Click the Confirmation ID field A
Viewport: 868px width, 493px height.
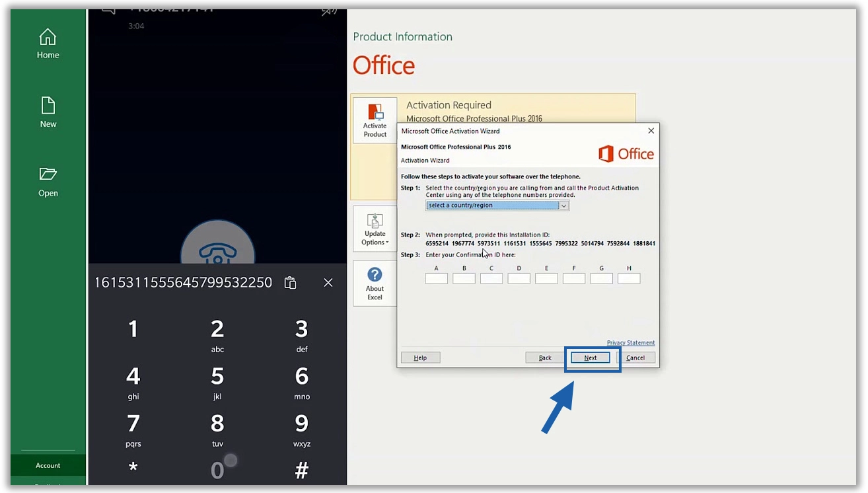437,278
